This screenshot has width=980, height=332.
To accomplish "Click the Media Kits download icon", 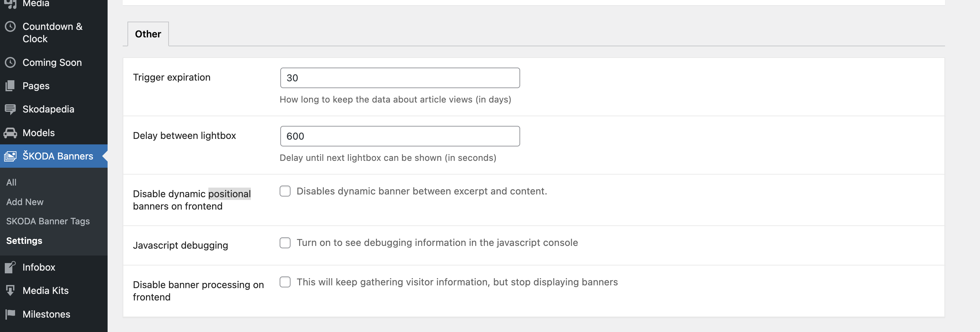I will 10,290.
